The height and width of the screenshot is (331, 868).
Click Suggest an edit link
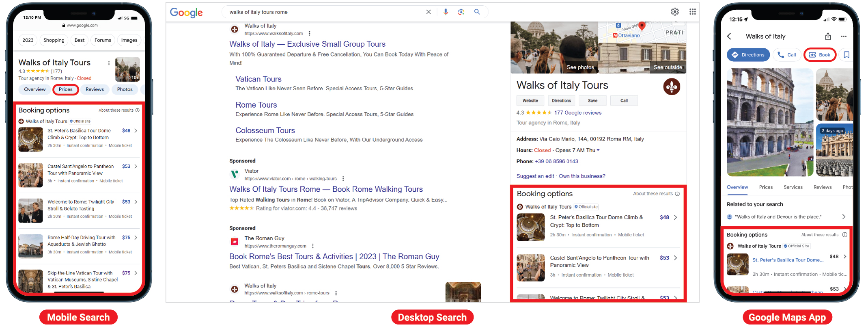pos(535,176)
